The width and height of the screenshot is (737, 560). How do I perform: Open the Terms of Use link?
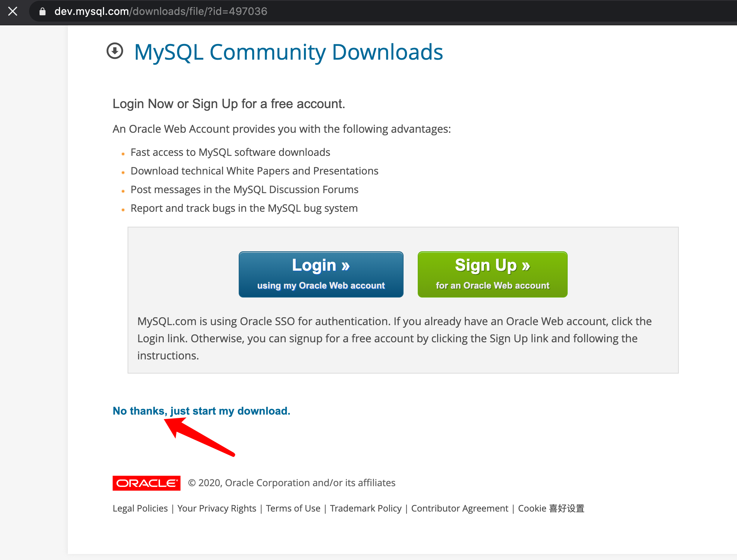(x=293, y=509)
